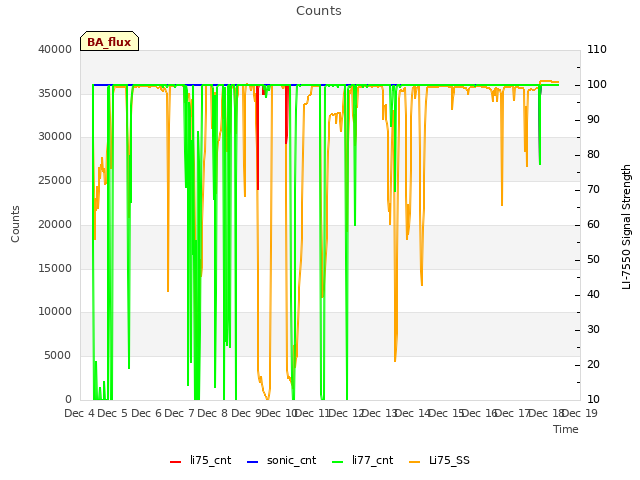Toggle the sonic_cnt legend entry
The width and height of the screenshot is (640, 480).
tap(282, 460)
